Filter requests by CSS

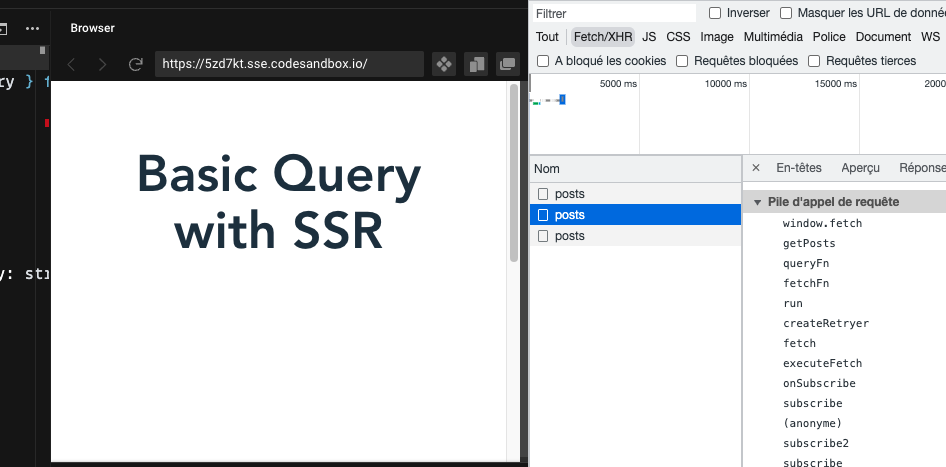(678, 37)
